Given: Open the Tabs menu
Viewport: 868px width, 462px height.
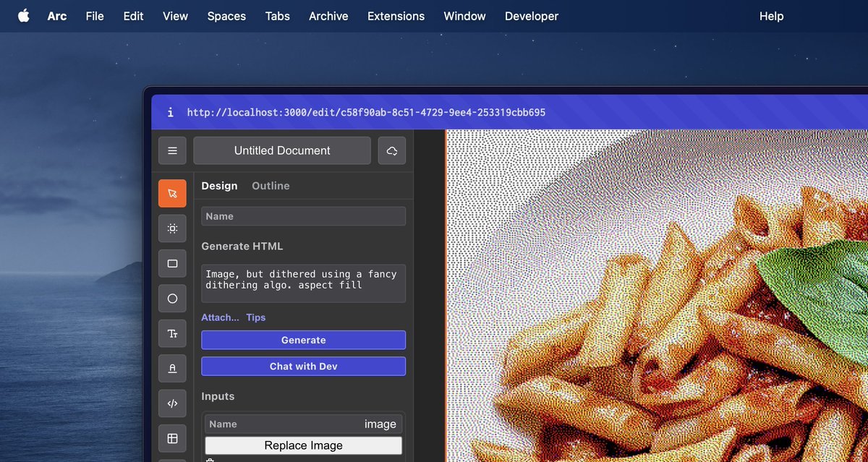Looking at the screenshot, I should pos(277,16).
